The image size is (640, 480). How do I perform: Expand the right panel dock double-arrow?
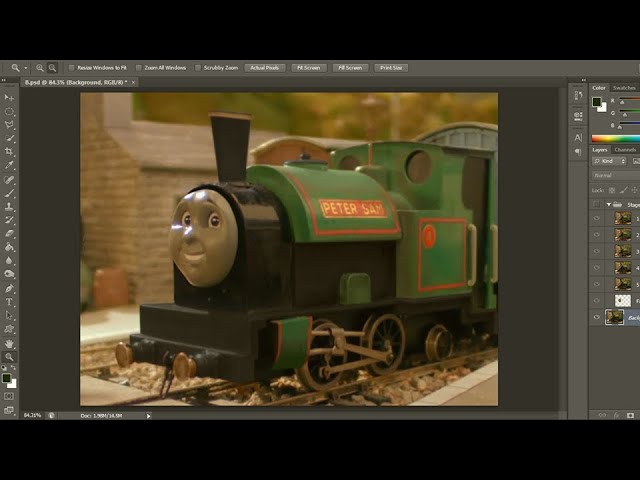click(583, 80)
